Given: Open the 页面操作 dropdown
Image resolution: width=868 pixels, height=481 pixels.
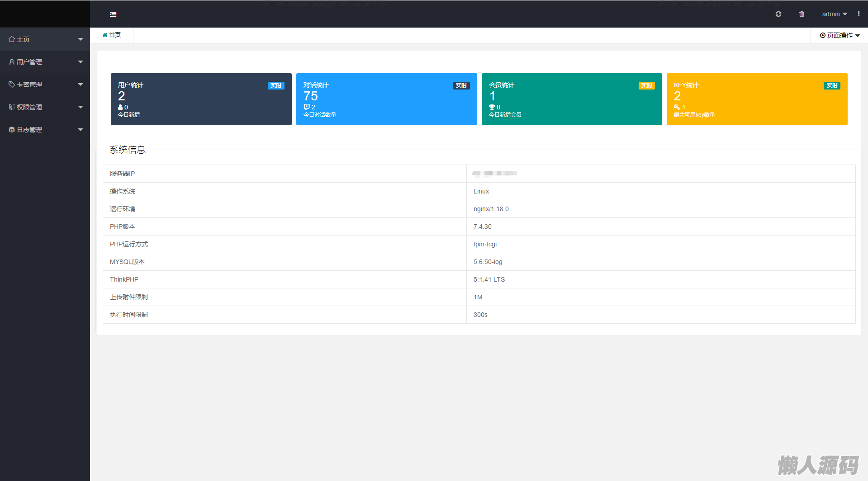Looking at the screenshot, I should [x=840, y=35].
